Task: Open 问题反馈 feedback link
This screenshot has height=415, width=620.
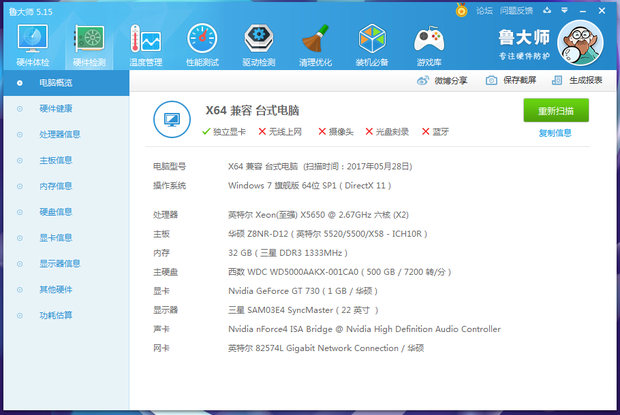Action: (x=516, y=11)
